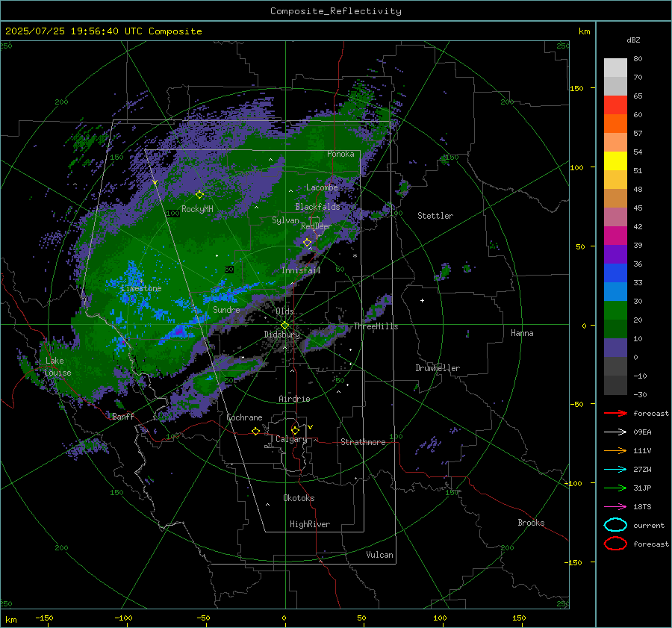Image resolution: width=672 pixels, height=628 pixels.
Task: Click the yellow diamond marker above Calgary
Action: pyautogui.click(x=295, y=430)
